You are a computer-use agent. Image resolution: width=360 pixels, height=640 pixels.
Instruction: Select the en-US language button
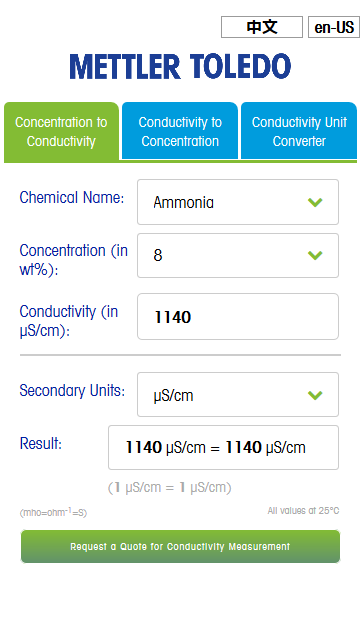pos(334,27)
